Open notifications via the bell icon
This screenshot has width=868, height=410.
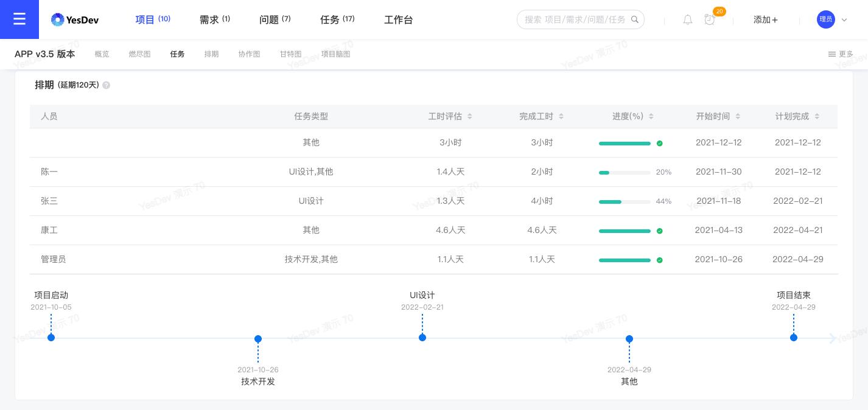pos(688,19)
